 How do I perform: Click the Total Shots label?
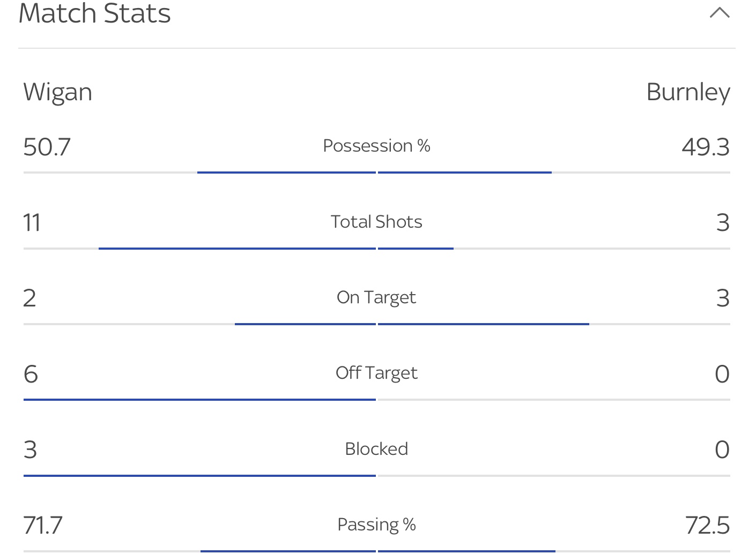click(376, 222)
